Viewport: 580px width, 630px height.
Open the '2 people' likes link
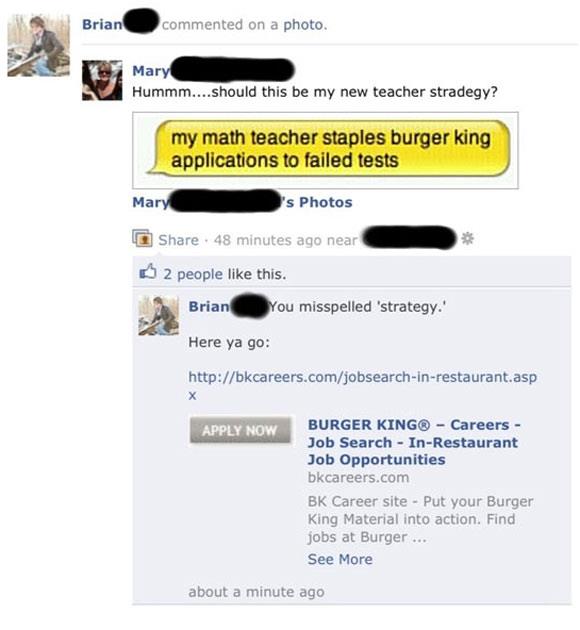tap(193, 274)
